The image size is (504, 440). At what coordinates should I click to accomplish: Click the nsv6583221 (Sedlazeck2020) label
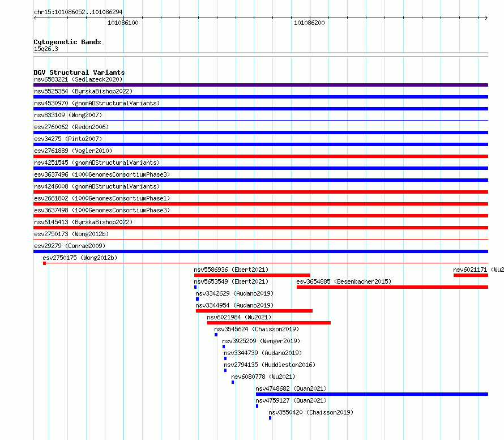click(78, 79)
